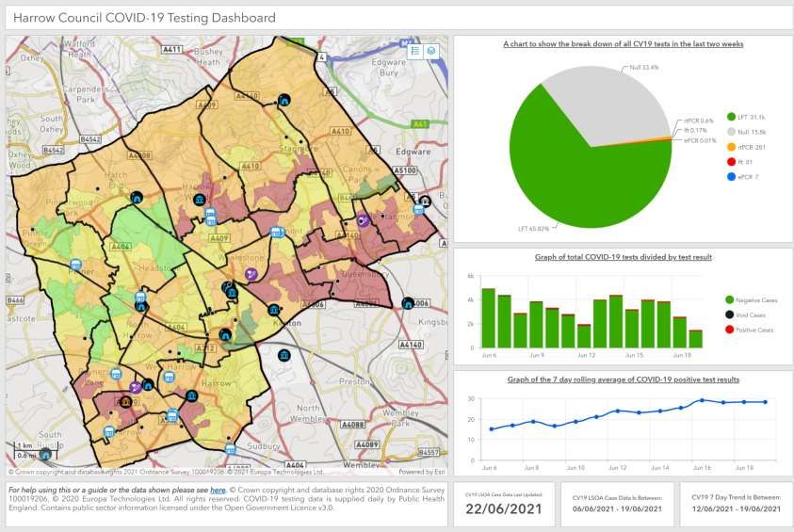
Task: Click the black site marker near Hatch End
Action: point(138,198)
